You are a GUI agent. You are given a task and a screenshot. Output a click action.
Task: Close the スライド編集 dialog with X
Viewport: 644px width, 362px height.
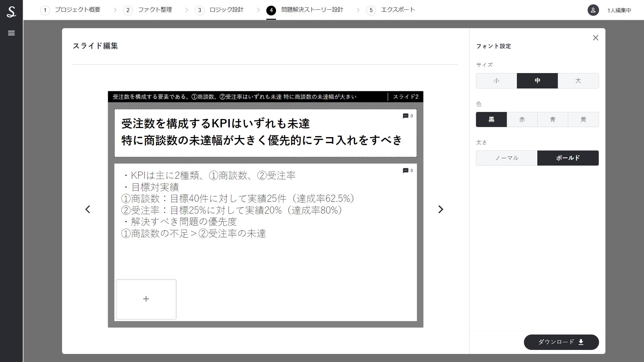point(595,38)
